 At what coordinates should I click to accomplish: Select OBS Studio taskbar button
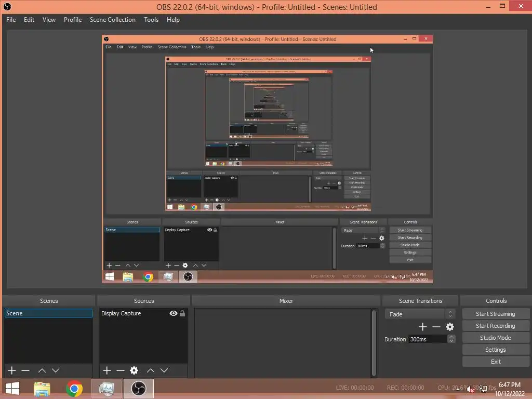(x=138, y=389)
